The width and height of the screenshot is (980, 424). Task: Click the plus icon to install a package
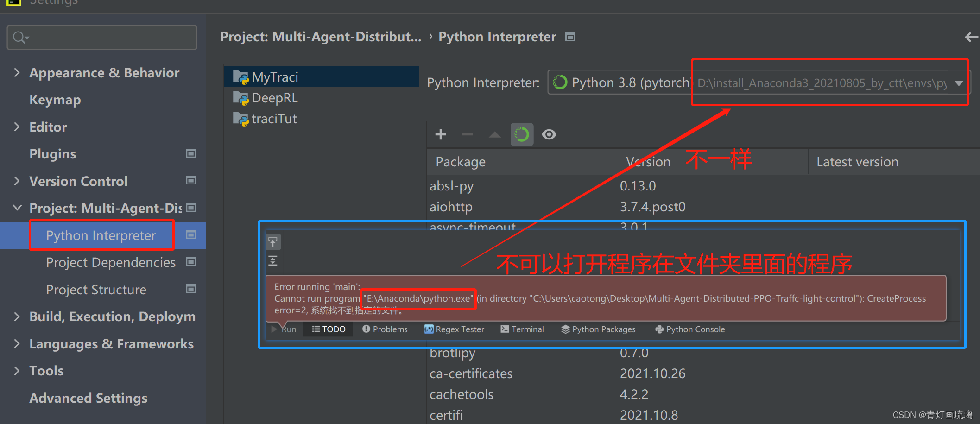pyautogui.click(x=440, y=134)
